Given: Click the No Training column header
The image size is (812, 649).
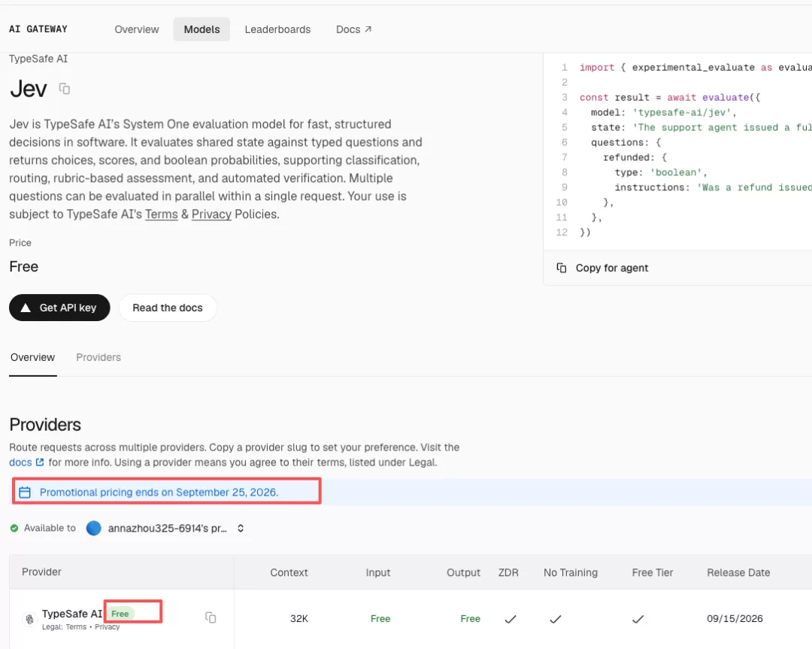Looking at the screenshot, I should coord(571,572).
